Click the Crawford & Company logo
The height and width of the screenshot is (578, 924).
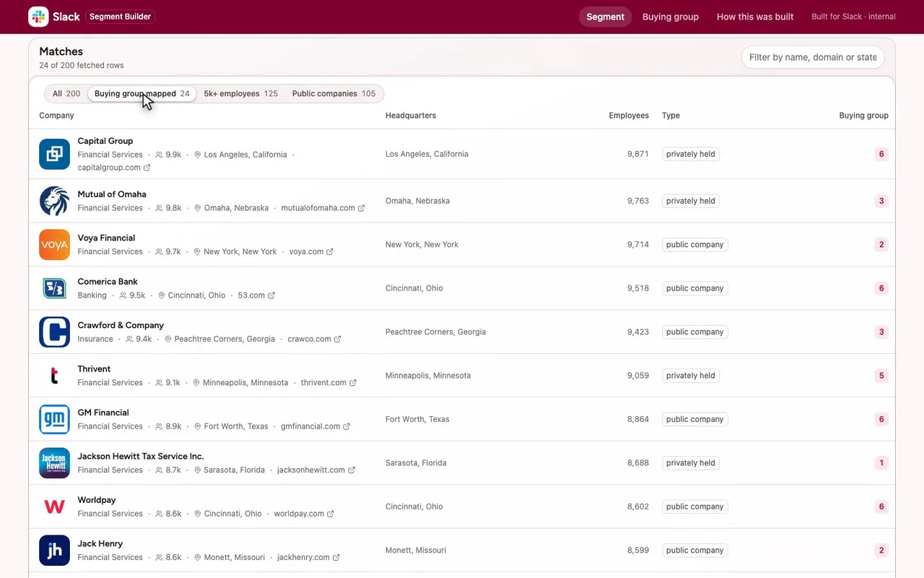[x=54, y=332]
